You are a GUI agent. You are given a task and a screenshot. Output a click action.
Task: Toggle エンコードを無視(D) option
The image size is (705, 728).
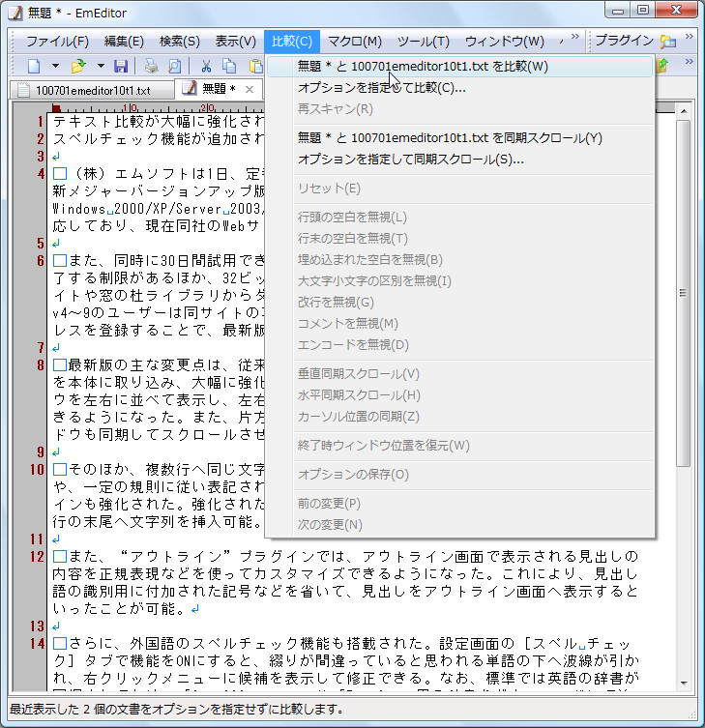[x=460, y=345]
